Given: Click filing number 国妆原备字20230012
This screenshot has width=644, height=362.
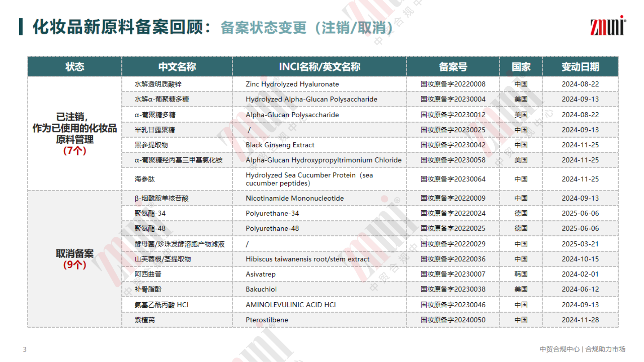Looking at the screenshot, I should click(453, 115).
